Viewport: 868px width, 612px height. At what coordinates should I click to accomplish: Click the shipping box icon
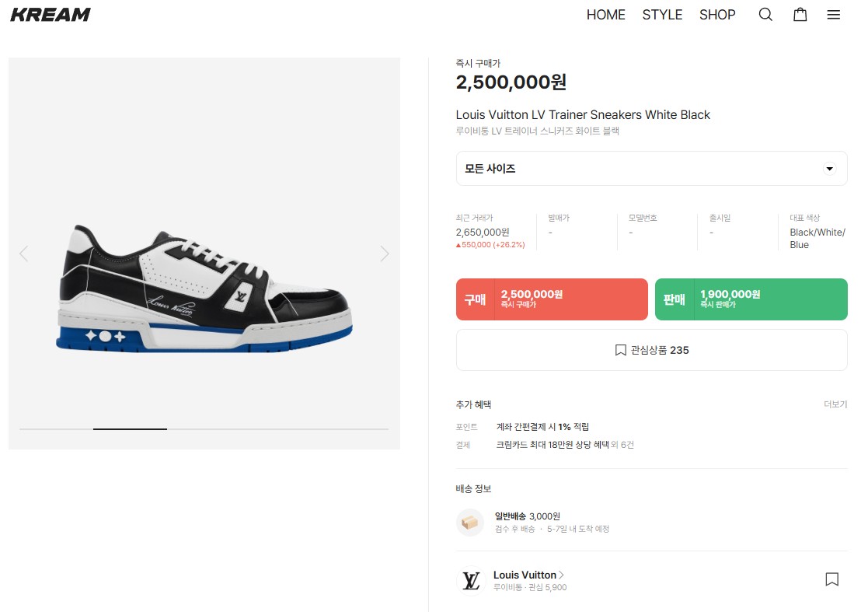pyautogui.click(x=470, y=523)
